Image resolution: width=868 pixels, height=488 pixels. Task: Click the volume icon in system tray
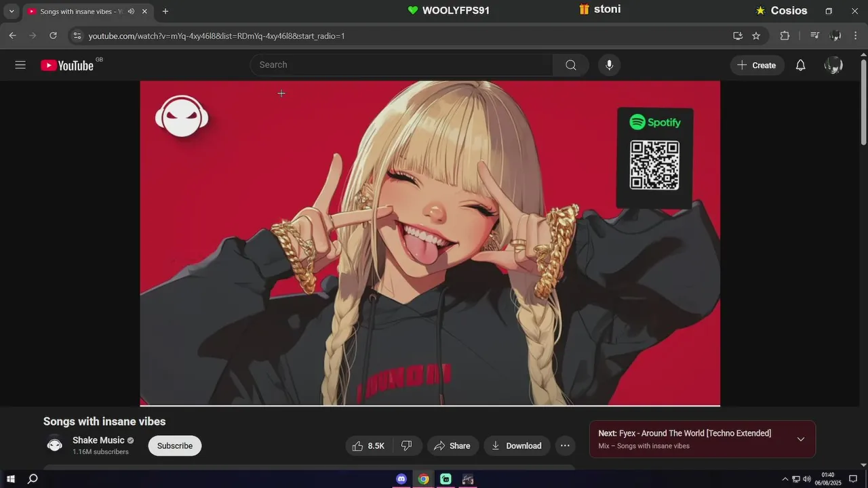pos(807,479)
